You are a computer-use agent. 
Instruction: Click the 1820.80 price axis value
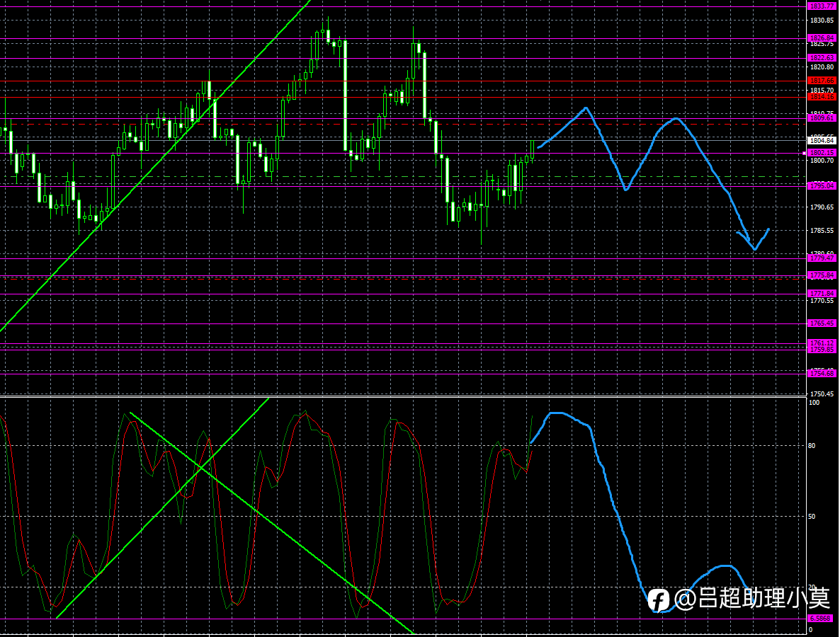[x=822, y=67]
